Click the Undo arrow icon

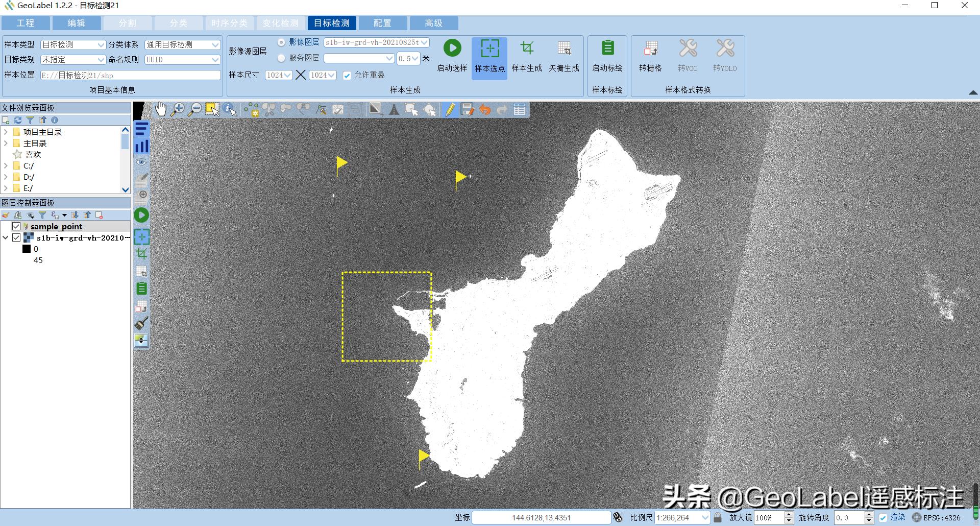point(484,109)
